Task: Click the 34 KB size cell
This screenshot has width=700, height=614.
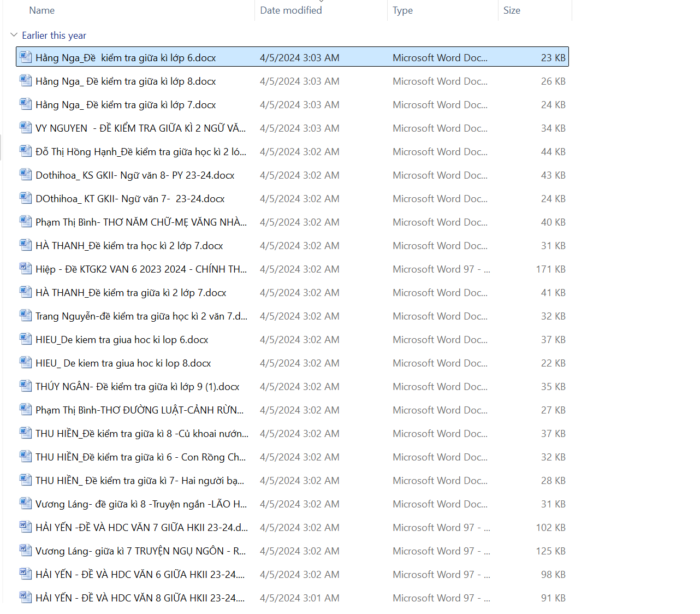Action: tap(553, 128)
